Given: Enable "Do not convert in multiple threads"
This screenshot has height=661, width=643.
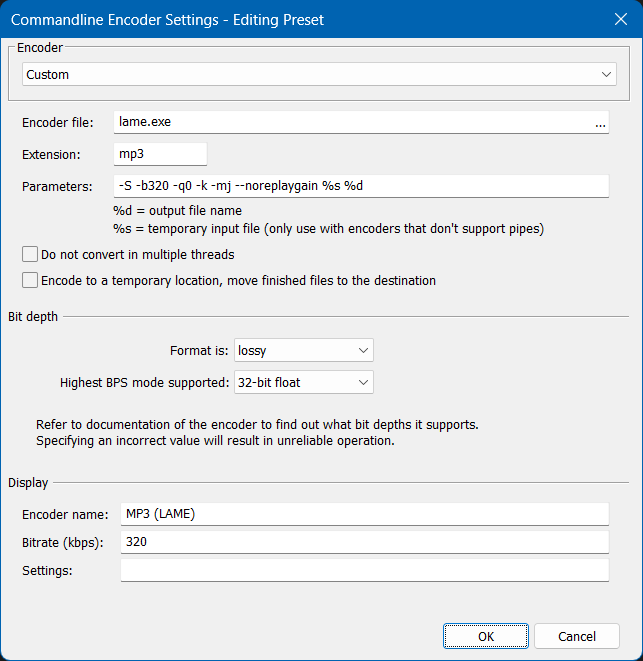Looking at the screenshot, I should [31, 255].
